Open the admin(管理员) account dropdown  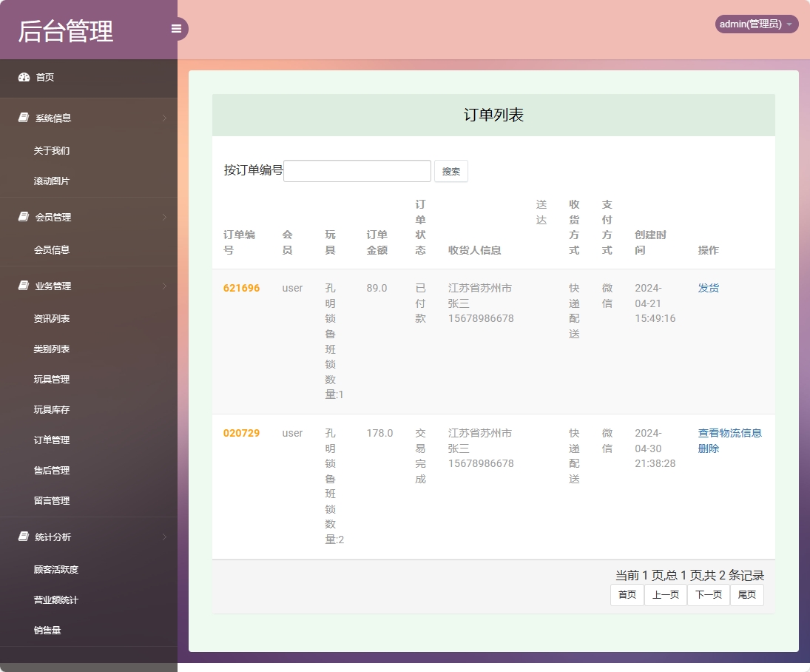click(756, 24)
